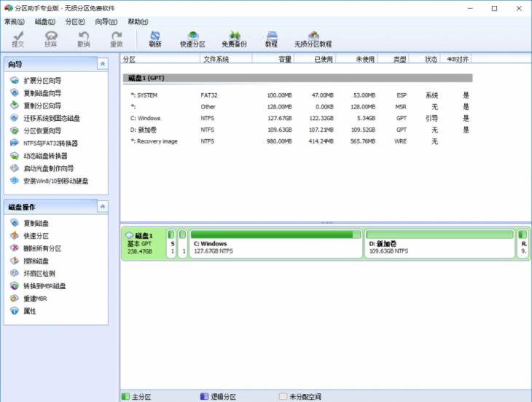
Task: Select the *: SYSTEM partition row
Action: [x=297, y=95]
